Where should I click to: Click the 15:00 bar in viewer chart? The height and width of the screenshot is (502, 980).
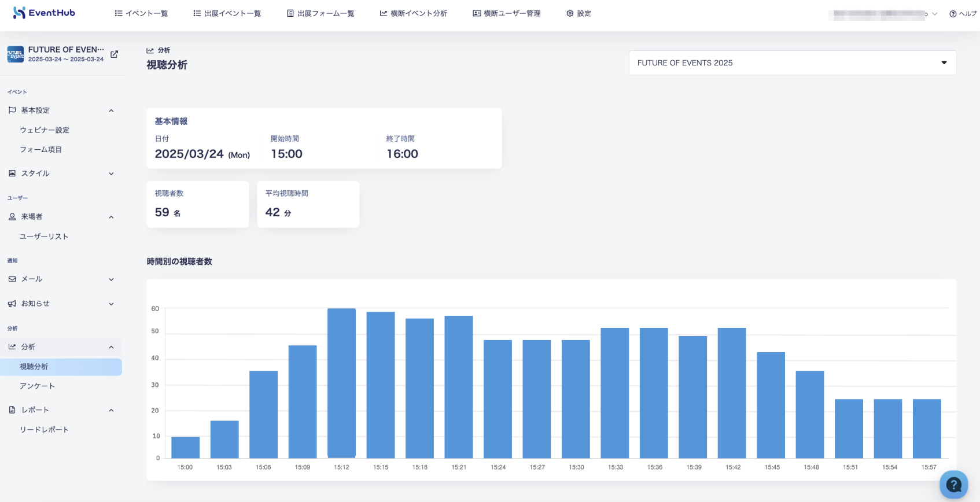coord(186,448)
